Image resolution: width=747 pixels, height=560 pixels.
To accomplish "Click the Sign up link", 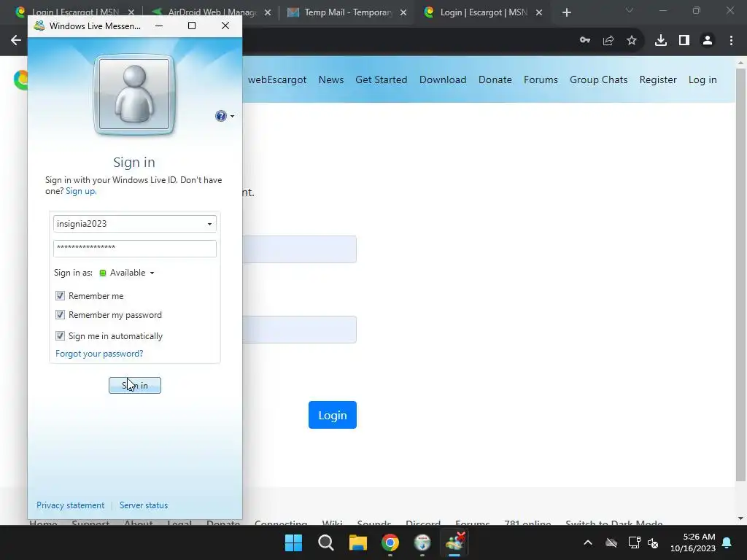I will click(x=81, y=191).
